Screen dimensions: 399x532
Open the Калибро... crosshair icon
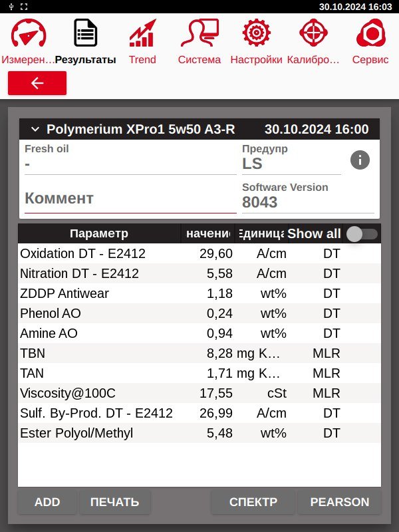(x=313, y=33)
